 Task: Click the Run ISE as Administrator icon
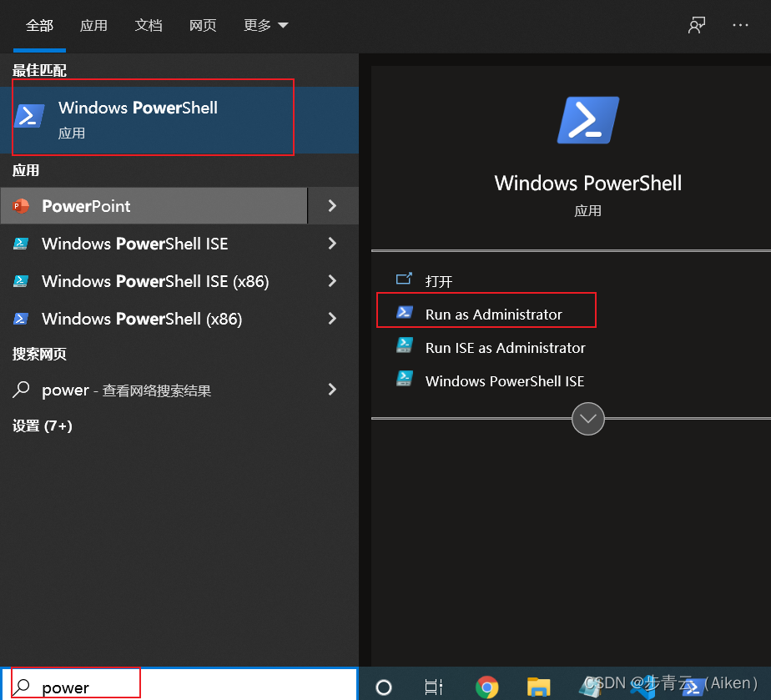click(404, 345)
